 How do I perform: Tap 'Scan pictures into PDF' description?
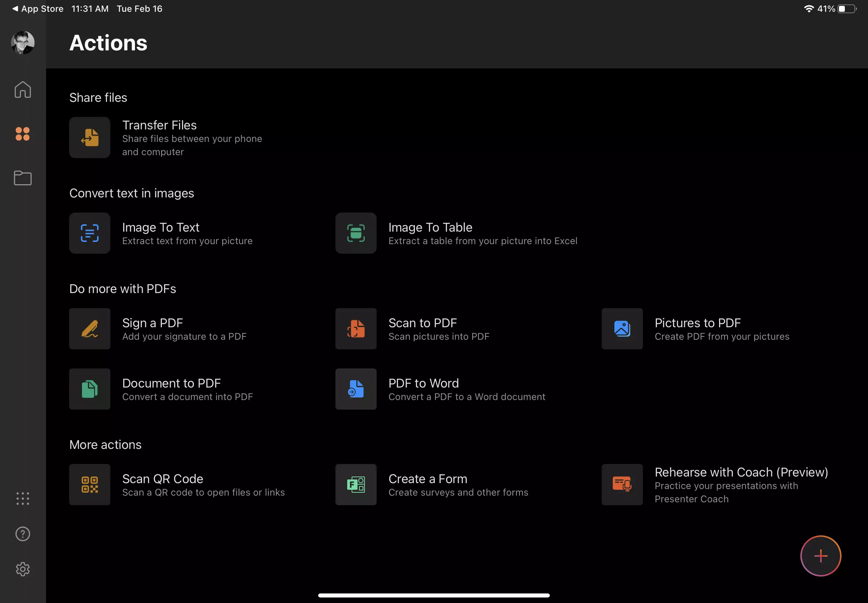[439, 337]
